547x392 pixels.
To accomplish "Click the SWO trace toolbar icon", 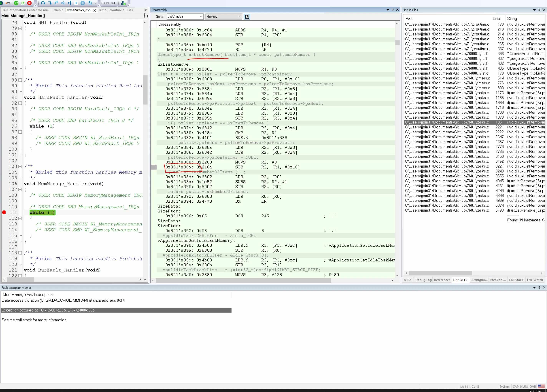I will tap(113, 3).
